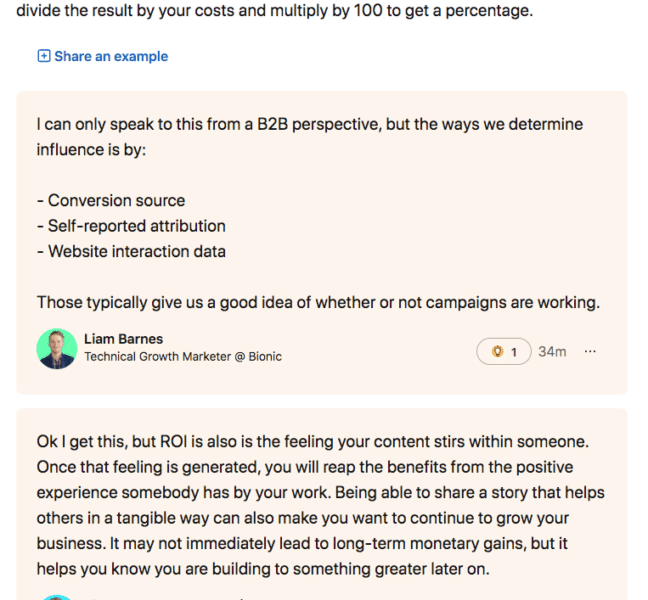Click the plus icon beside Share an example
The width and height of the screenshot is (648, 600).
[x=43, y=56]
